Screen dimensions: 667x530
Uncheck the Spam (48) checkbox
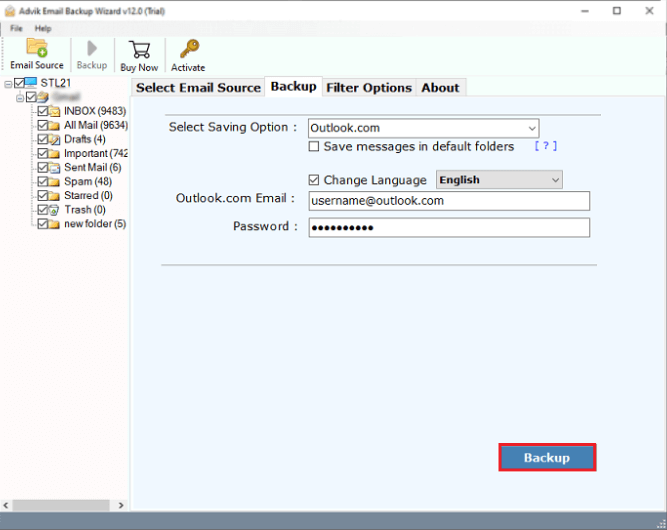click(43, 181)
